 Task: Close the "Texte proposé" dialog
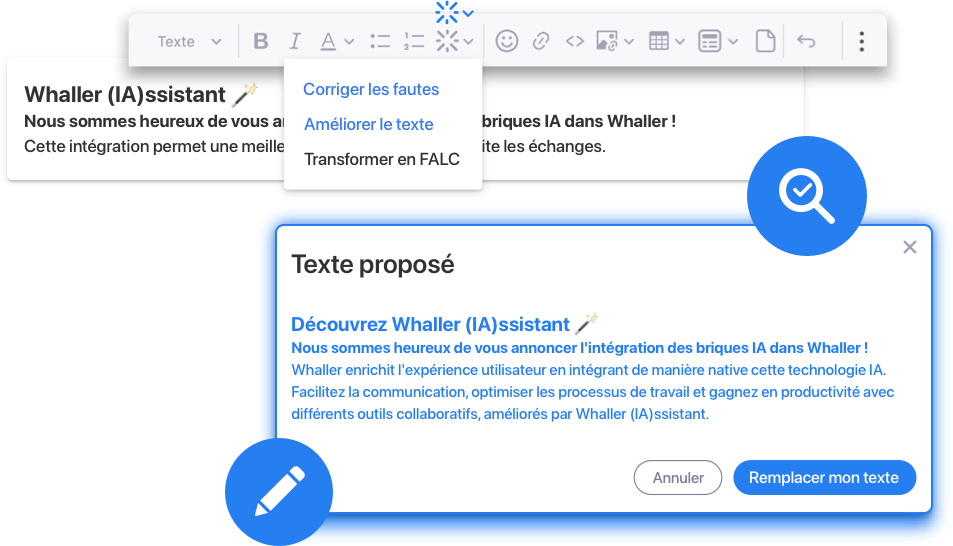tap(909, 247)
